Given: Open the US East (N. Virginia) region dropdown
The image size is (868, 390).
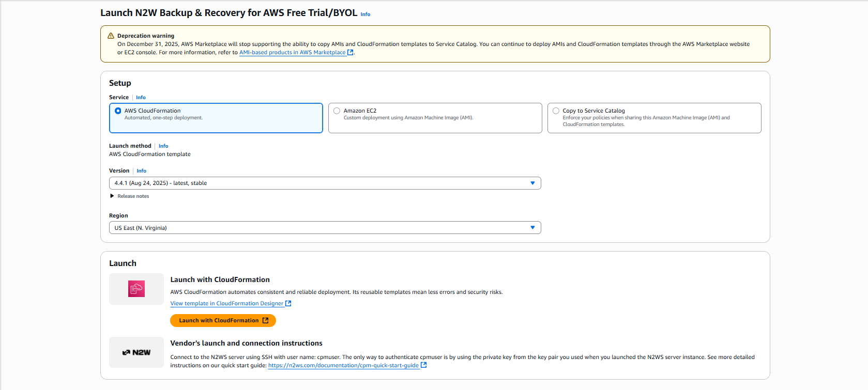Looking at the screenshot, I should pos(325,227).
